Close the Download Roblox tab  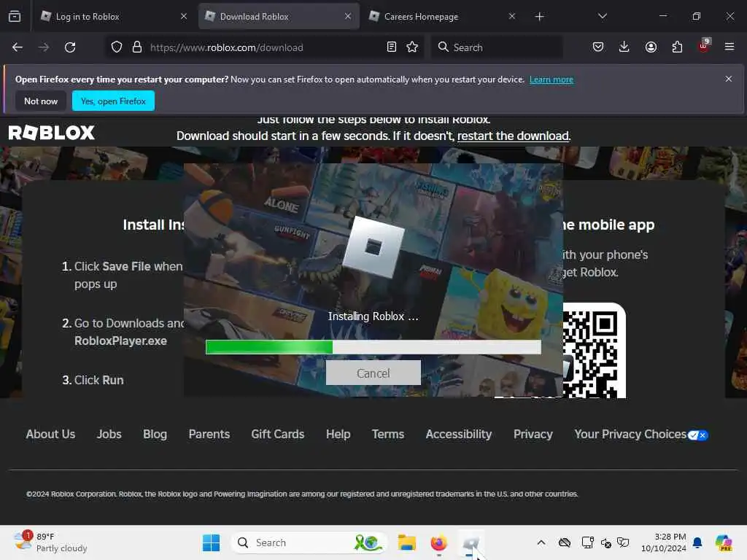coord(348,17)
